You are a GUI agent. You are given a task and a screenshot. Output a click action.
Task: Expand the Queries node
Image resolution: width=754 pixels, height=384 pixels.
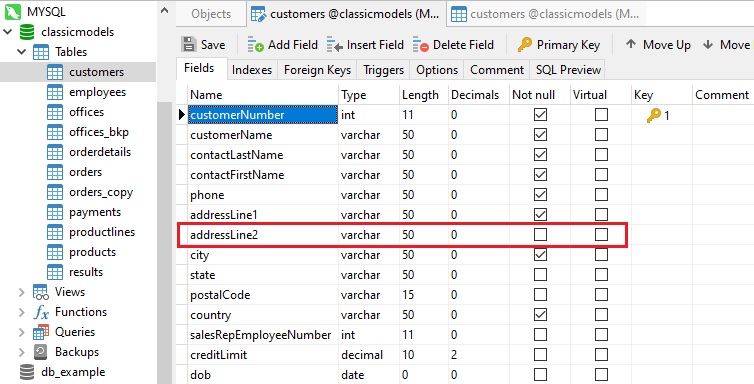coord(22,332)
